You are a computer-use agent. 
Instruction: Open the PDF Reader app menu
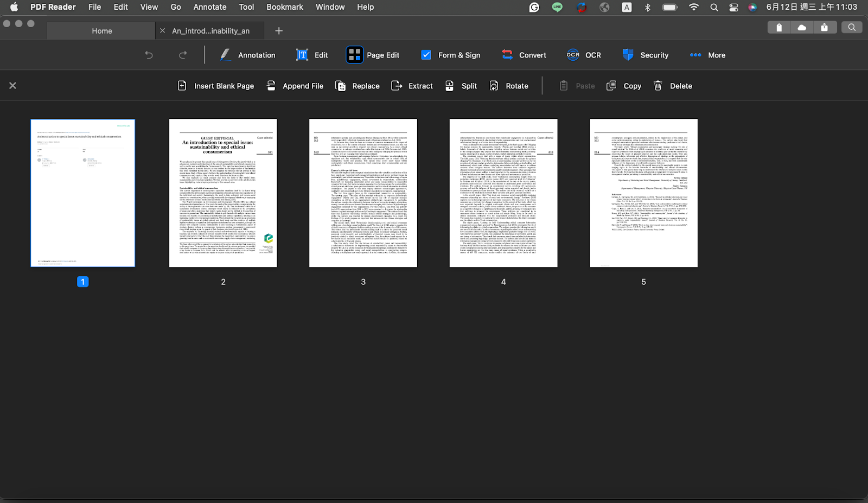tap(53, 7)
